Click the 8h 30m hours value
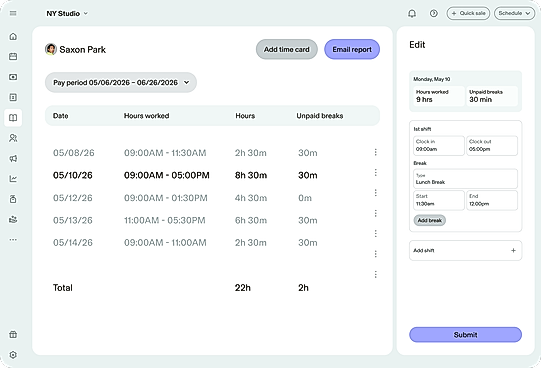541x368 pixels. [251, 175]
